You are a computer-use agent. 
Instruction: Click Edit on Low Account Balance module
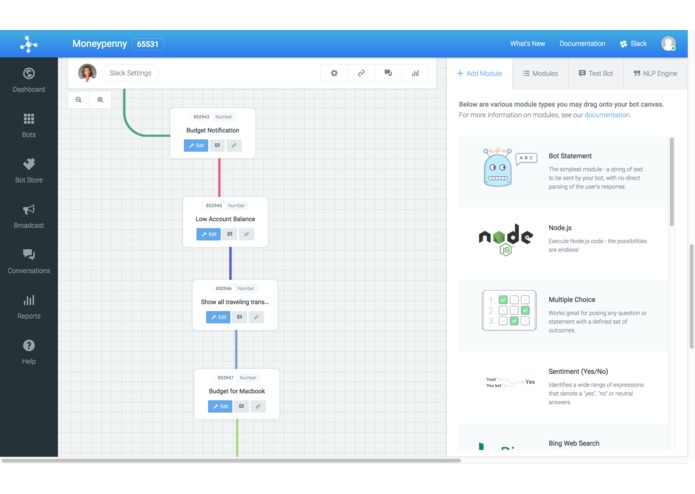(x=208, y=234)
